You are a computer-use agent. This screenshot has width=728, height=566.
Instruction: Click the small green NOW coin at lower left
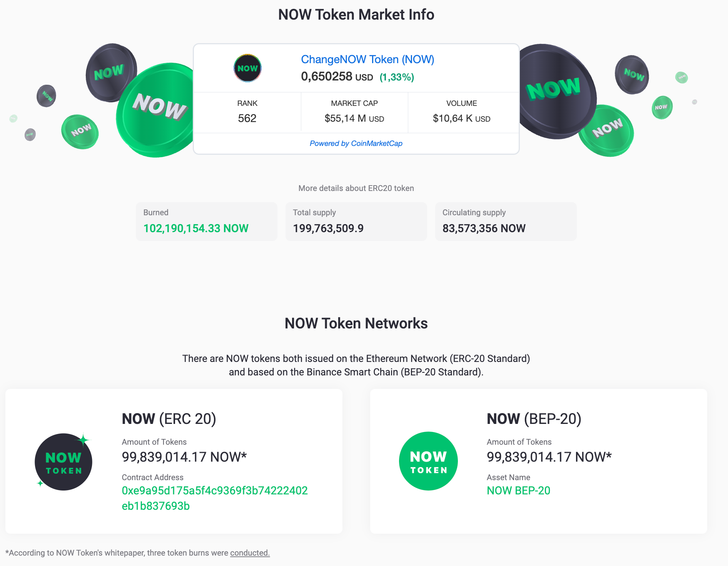(80, 132)
